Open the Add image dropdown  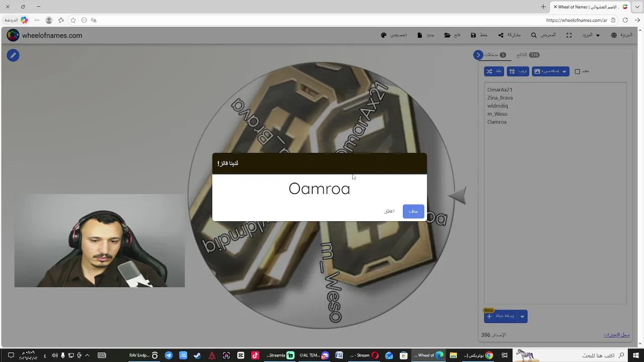coord(550,71)
